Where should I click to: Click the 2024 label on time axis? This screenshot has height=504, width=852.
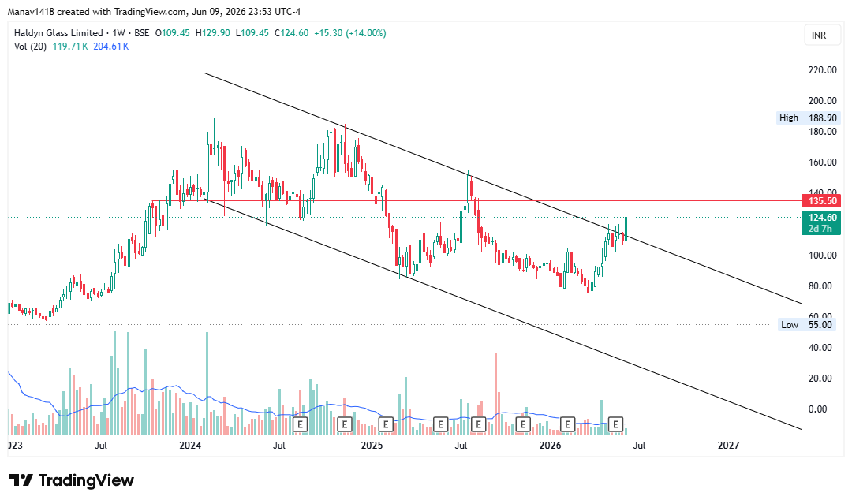click(x=190, y=446)
